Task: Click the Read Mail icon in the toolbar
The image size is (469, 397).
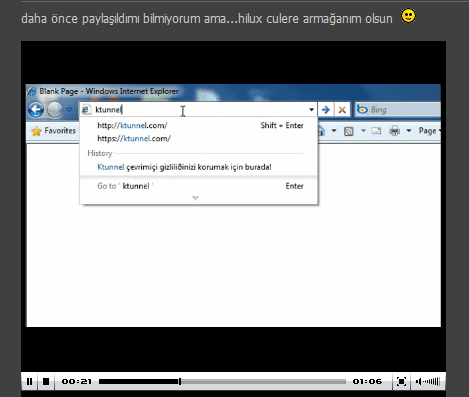Action: pyautogui.click(x=376, y=131)
